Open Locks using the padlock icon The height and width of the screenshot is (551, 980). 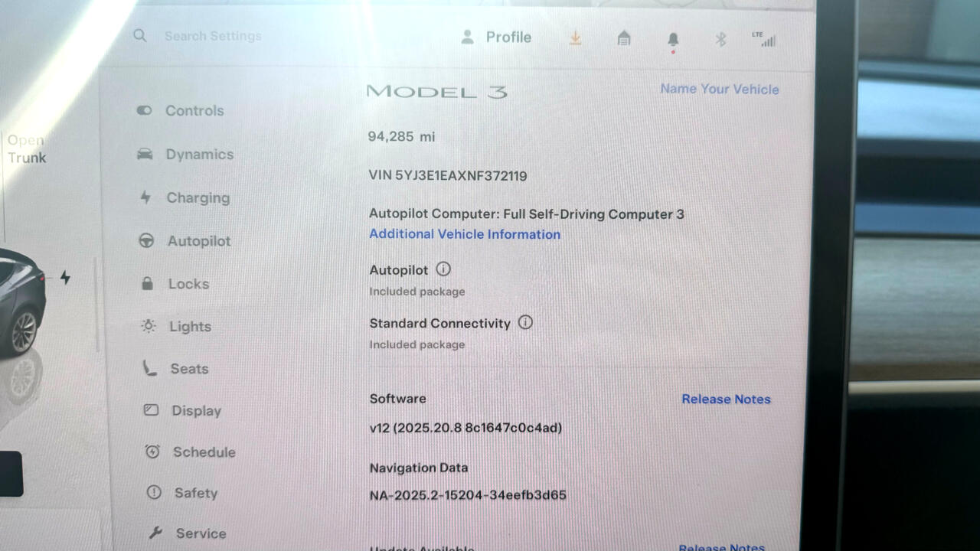pyautogui.click(x=146, y=283)
